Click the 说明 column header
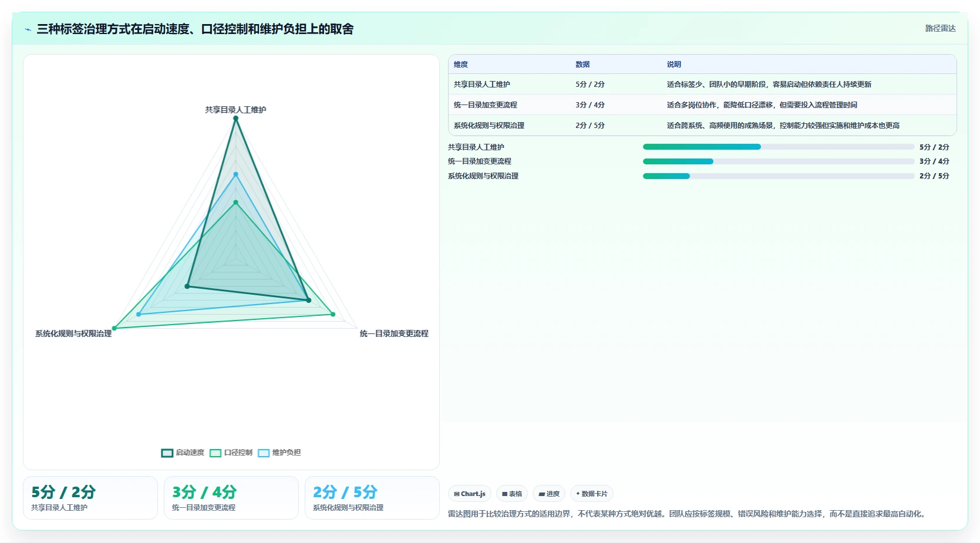 click(x=673, y=65)
